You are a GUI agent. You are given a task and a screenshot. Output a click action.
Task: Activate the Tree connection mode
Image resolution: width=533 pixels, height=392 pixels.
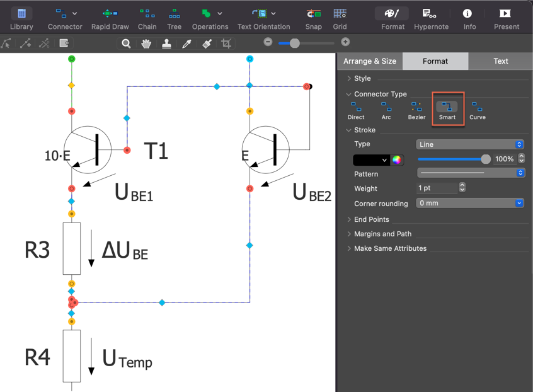click(175, 18)
